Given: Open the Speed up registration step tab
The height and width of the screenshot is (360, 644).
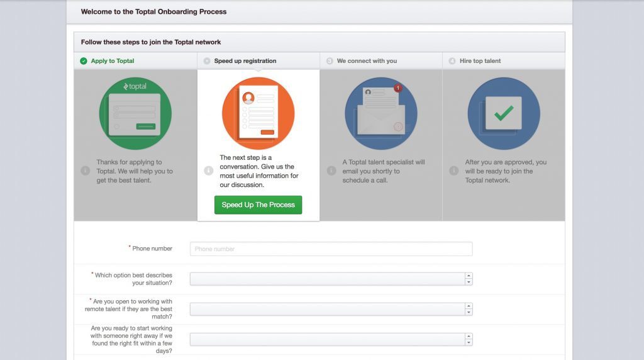Looking at the screenshot, I should [258, 61].
